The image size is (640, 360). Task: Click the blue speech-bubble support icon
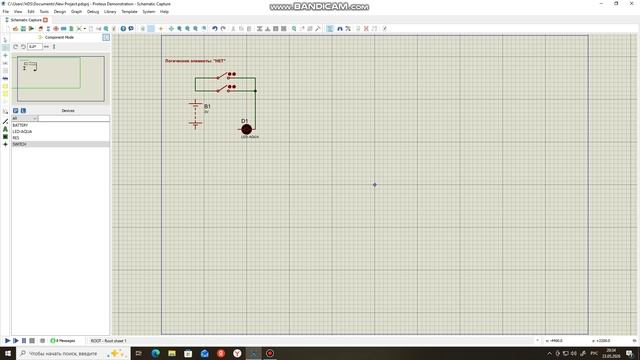click(131, 29)
